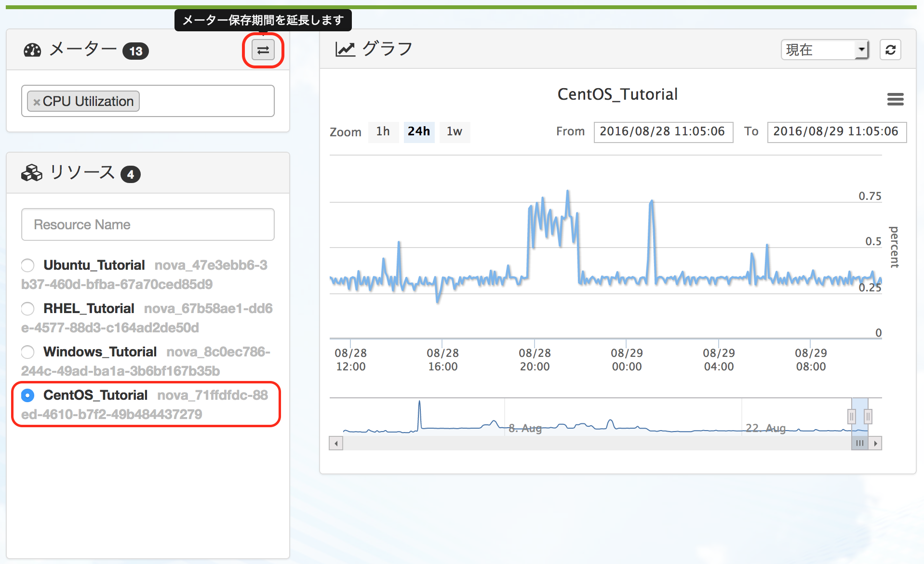Select the RHEL_Tutorial radio button
Screen dimensions: 924x564
click(28, 308)
